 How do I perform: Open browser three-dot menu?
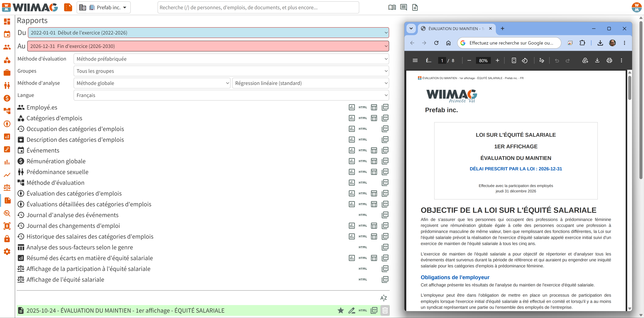point(625,43)
